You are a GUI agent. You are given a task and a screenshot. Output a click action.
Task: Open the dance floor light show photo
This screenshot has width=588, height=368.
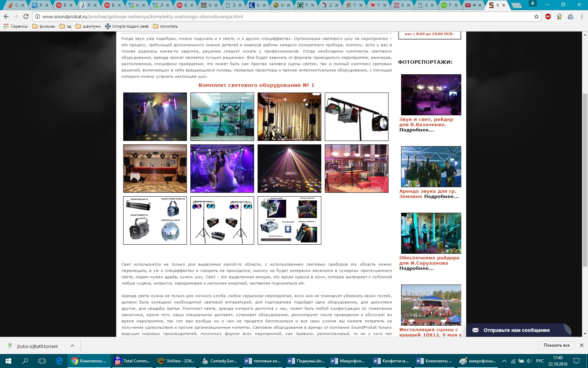(155, 117)
